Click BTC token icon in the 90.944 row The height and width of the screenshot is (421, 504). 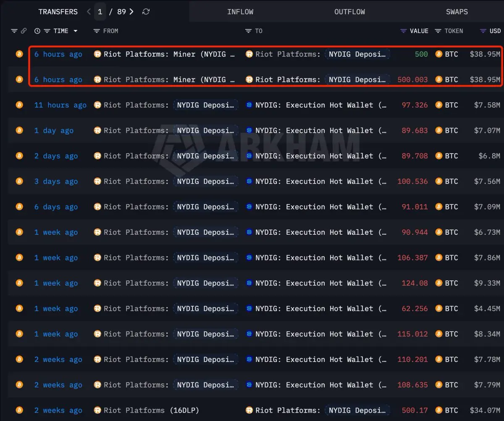(439, 232)
